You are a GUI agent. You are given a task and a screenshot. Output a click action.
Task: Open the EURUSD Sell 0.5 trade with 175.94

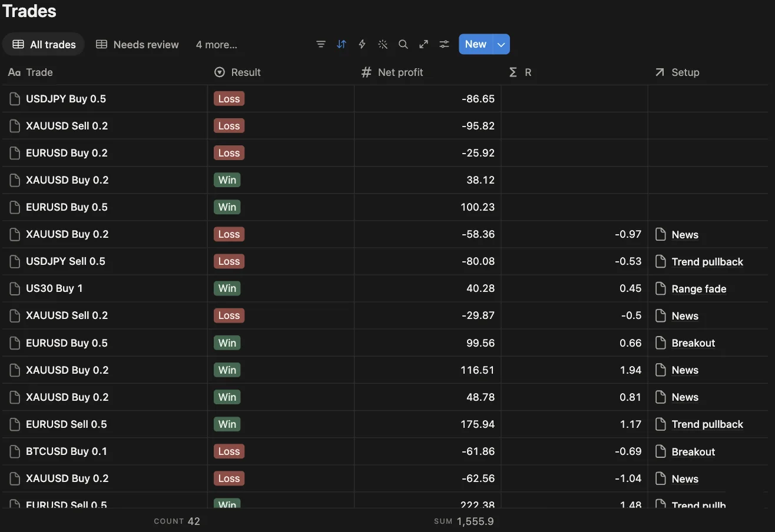pos(67,424)
